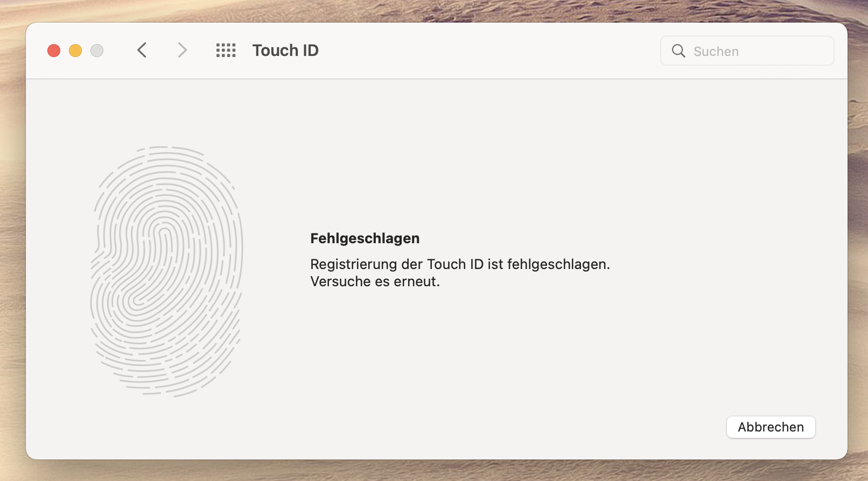Show all preferences grid icon
Viewport: 868px width, 481px height.
[226, 51]
